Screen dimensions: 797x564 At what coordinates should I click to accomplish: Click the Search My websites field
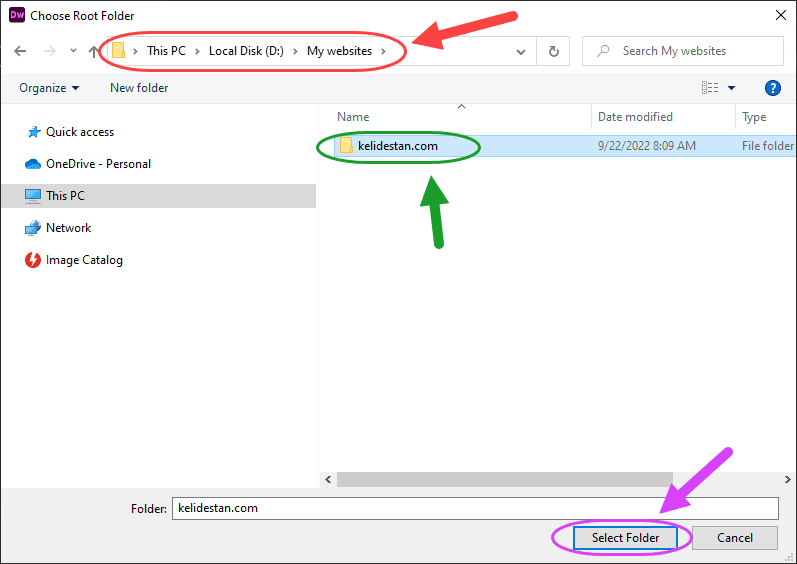[683, 51]
